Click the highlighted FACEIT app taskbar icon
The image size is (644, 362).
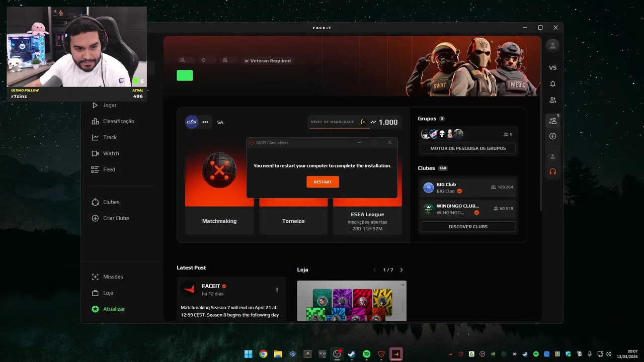(x=396, y=354)
